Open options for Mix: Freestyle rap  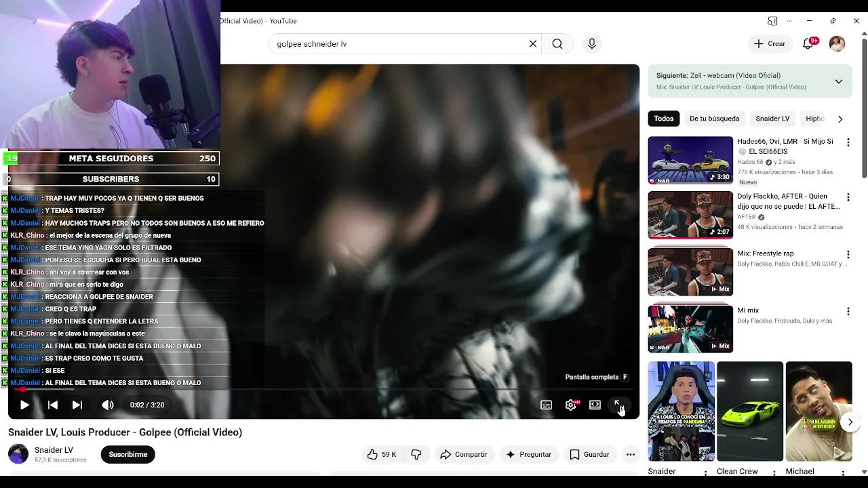click(x=848, y=254)
